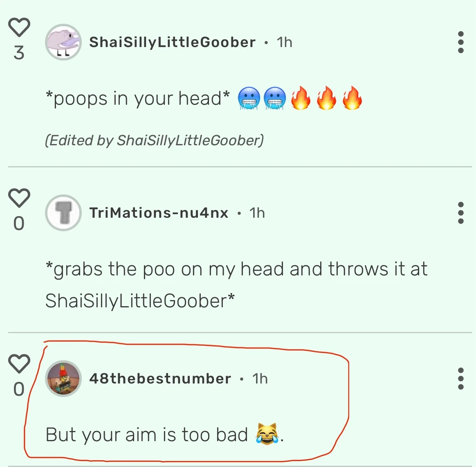The width and height of the screenshot is (476, 467).
Task: Open three-dot menu on TriMations-nu4nx comment
Action: pos(460,213)
